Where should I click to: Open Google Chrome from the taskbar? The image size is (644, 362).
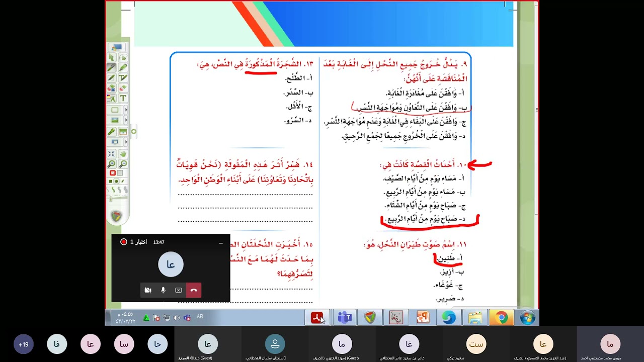501,318
